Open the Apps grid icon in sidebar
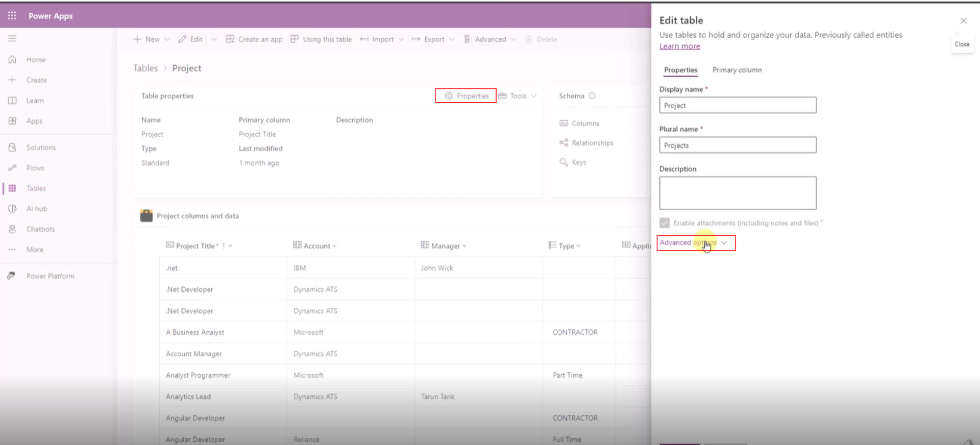This screenshot has width=980, height=445. coord(12,121)
